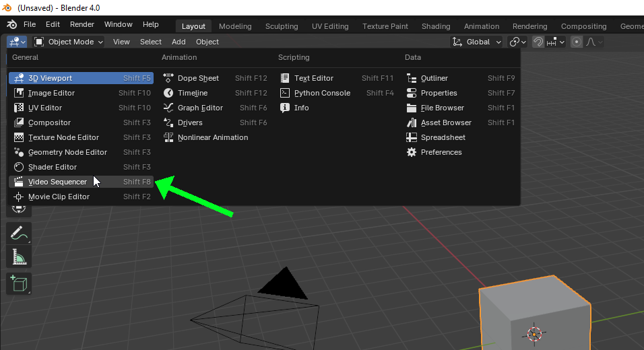Screen dimensions: 644x350
Task: Open the Video Sequencer editor
Action: (81, 182)
